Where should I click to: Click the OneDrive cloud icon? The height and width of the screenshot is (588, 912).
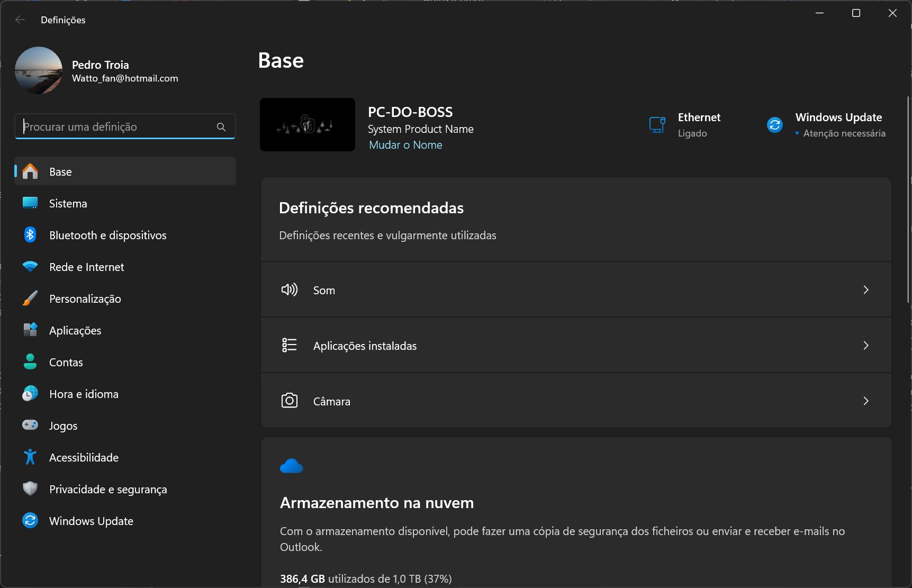[291, 466]
